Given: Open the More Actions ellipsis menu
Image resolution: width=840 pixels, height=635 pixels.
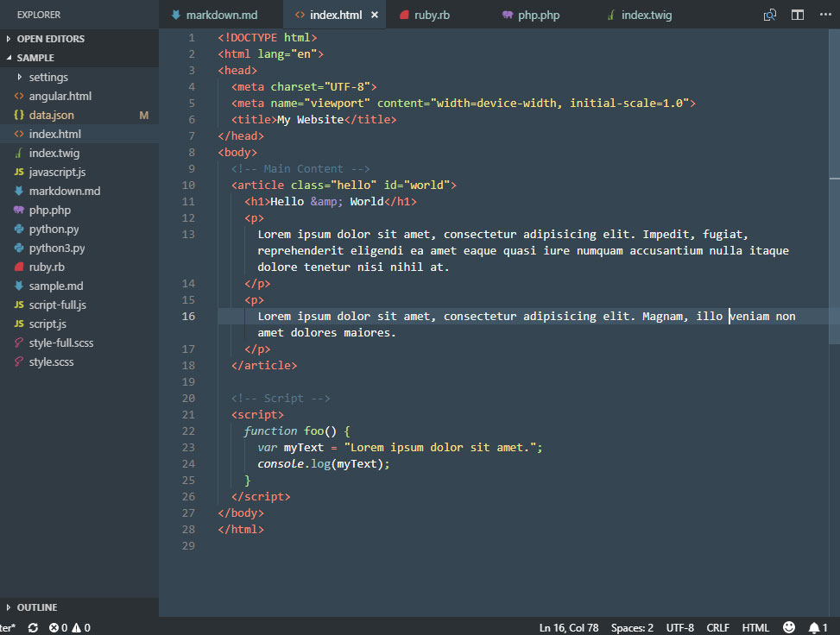Looking at the screenshot, I should pos(825,15).
